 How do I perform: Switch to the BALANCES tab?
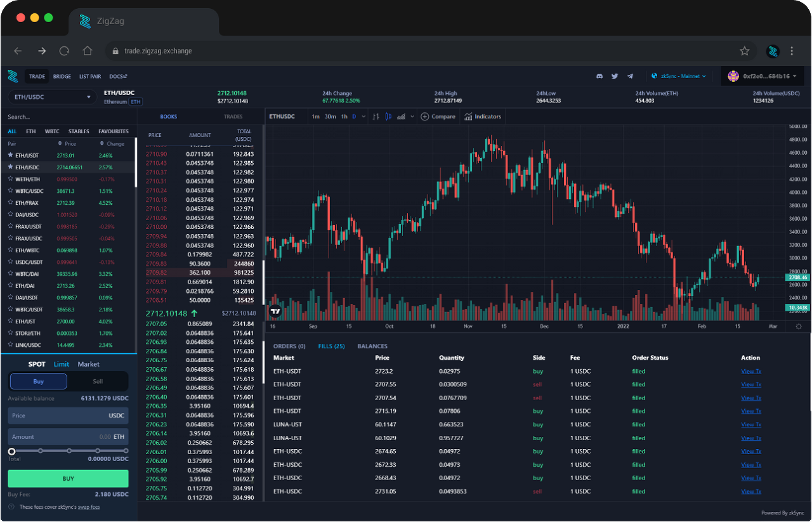[372, 346]
